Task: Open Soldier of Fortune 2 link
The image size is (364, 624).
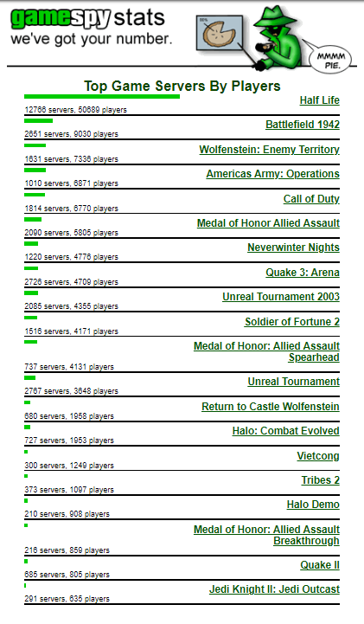Action: coord(292,322)
